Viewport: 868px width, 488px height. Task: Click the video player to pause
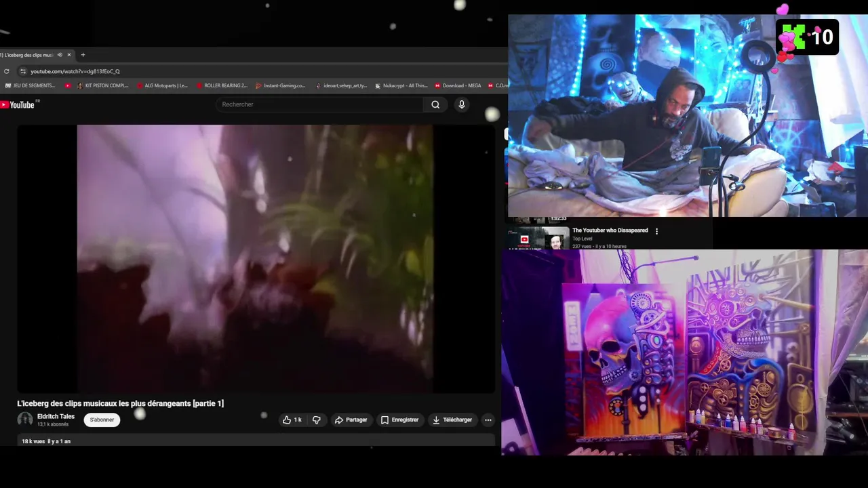click(x=255, y=258)
